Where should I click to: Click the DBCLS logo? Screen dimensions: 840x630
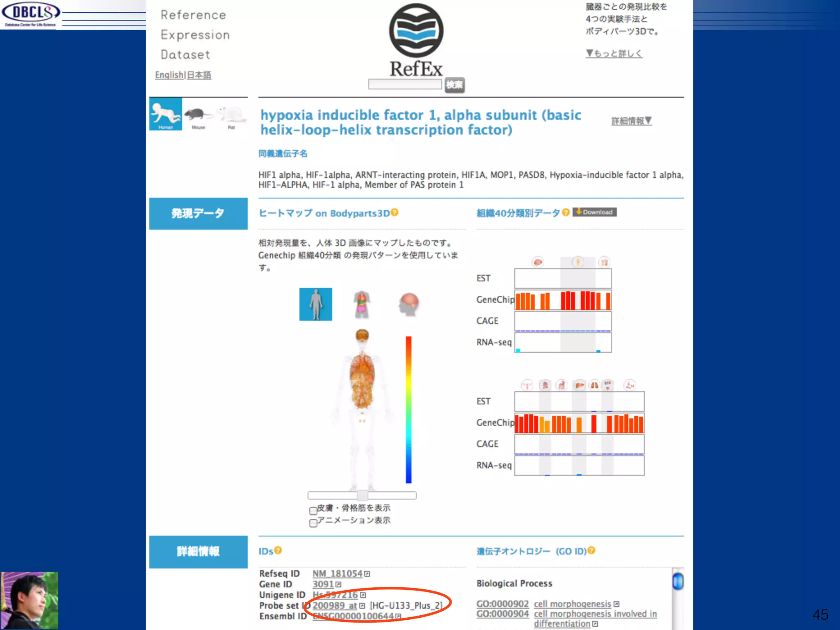pyautogui.click(x=31, y=14)
